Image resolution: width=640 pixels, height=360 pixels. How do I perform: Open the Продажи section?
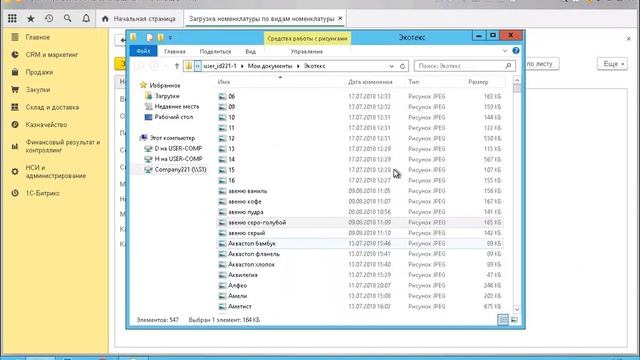click(39, 72)
